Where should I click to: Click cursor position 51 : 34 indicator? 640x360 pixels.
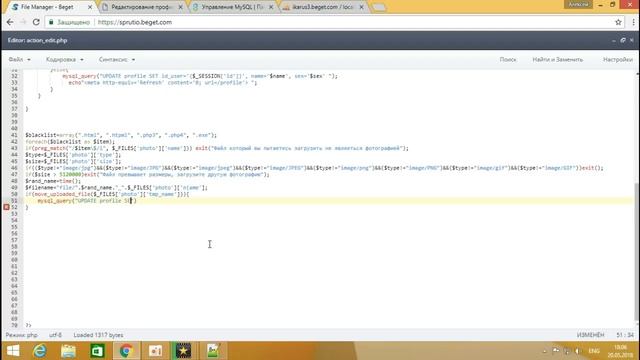625,335
